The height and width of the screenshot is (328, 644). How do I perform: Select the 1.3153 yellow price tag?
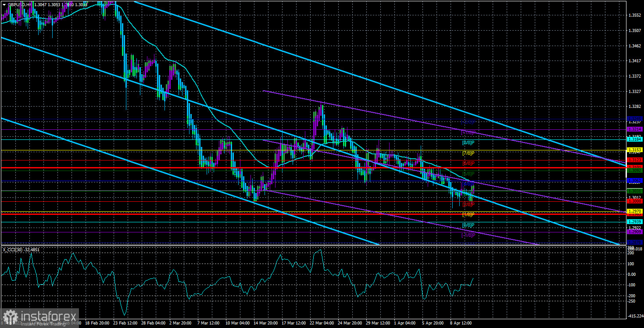point(635,150)
